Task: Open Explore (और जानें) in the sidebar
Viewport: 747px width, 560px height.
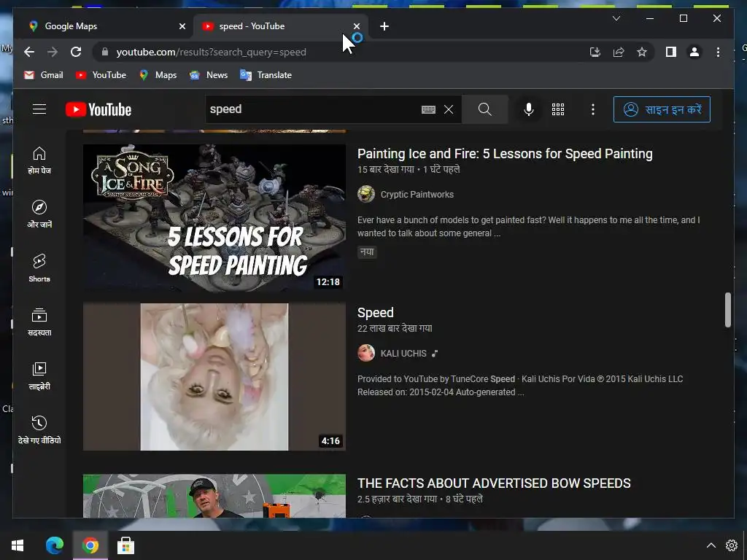Action: pos(39,214)
